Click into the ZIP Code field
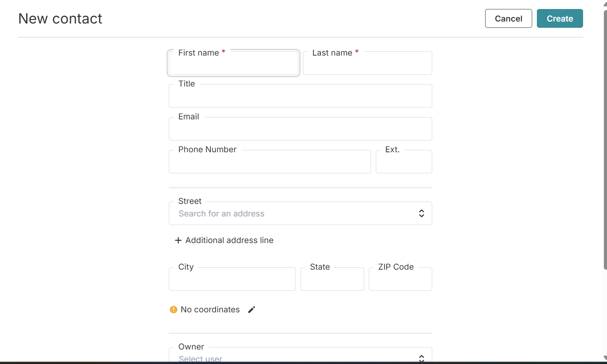Viewport: 607px width, 364px height. (400, 279)
